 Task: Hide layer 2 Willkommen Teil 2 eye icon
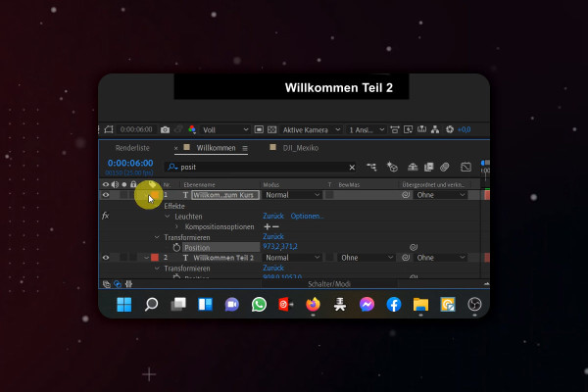[106, 258]
